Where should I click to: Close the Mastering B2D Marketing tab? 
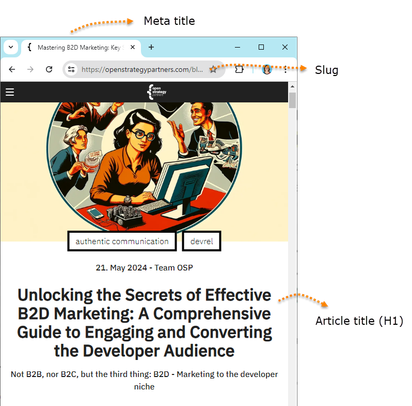[133, 47]
